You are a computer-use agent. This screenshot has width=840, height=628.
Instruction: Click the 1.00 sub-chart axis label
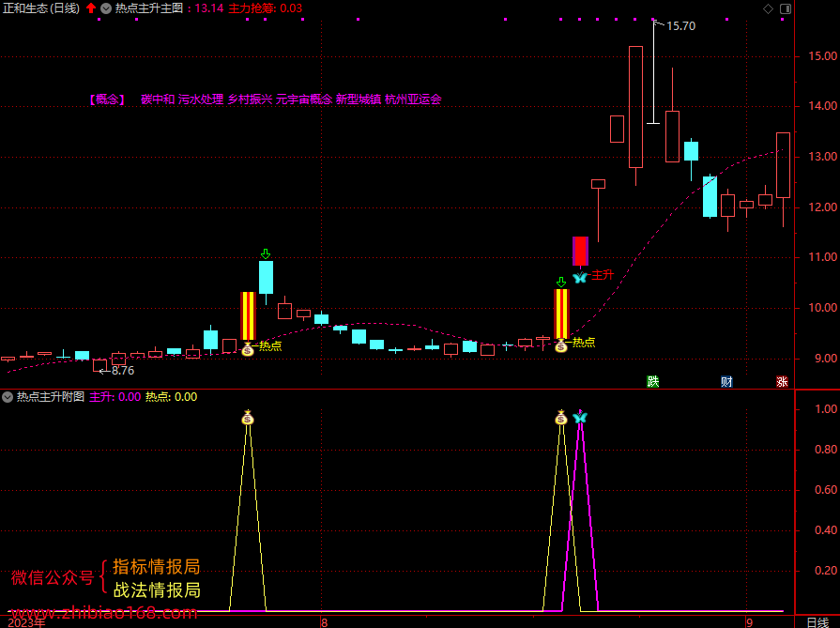pos(826,409)
